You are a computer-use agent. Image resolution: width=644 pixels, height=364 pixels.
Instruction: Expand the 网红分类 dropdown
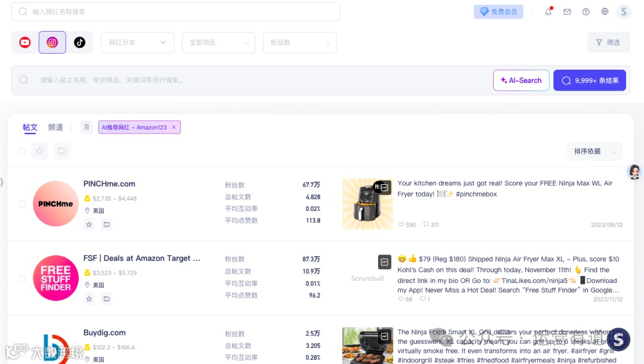click(x=138, y=42)
